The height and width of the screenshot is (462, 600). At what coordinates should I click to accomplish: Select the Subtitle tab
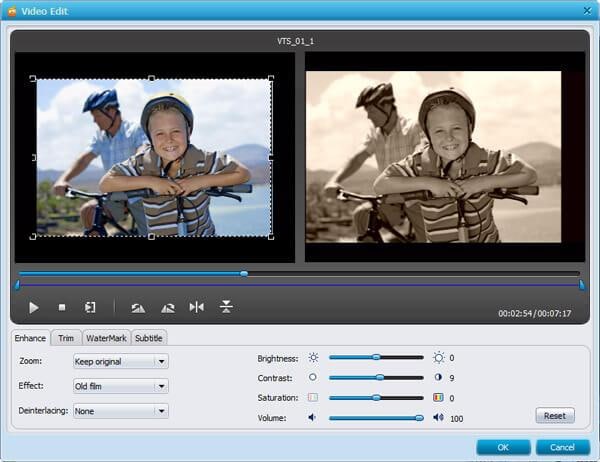pos(149,338)
